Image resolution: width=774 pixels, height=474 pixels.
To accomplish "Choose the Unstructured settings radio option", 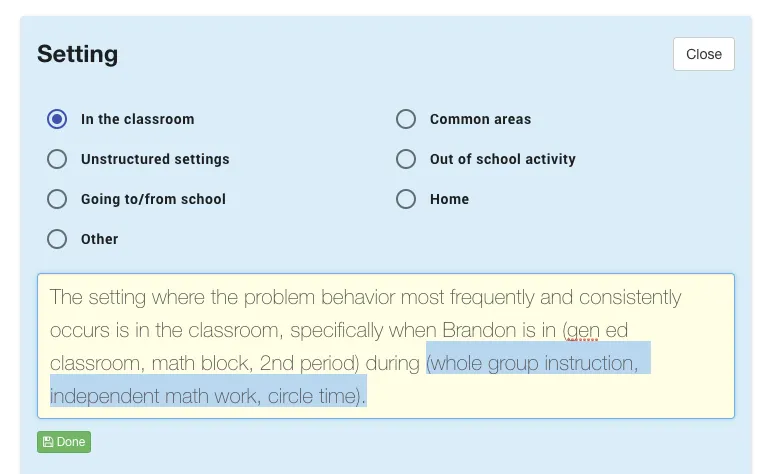I will click(57, 159).
